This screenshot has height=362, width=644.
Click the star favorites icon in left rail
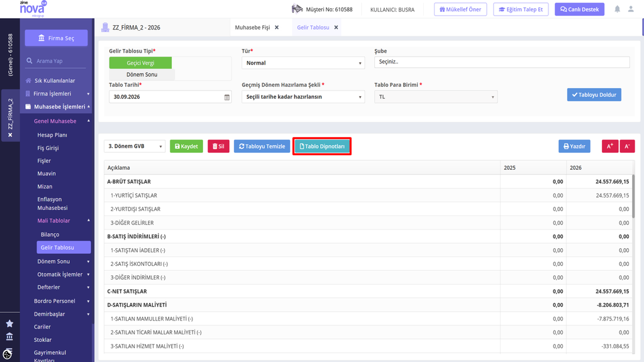click(9, 324)
